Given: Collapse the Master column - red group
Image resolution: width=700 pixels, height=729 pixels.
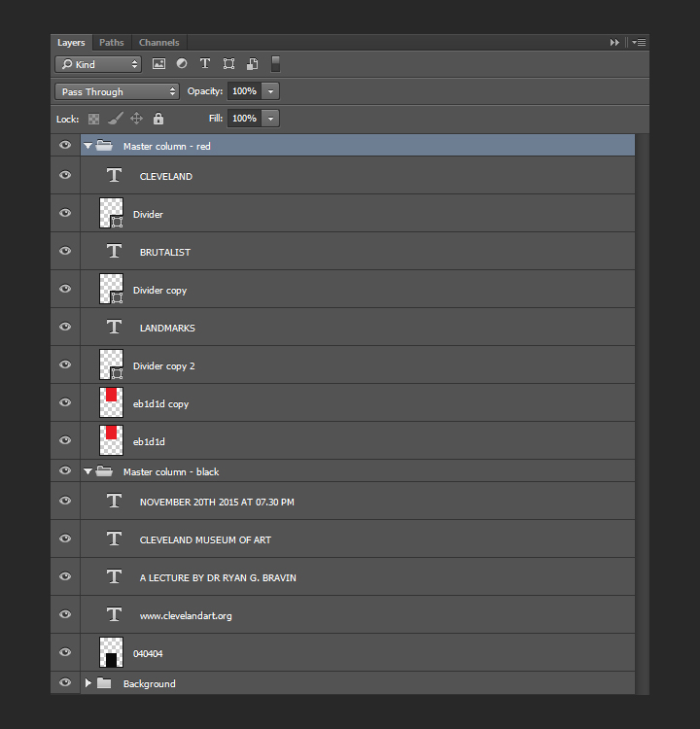Looking at the screenshot, I should [x=87, y=146].
